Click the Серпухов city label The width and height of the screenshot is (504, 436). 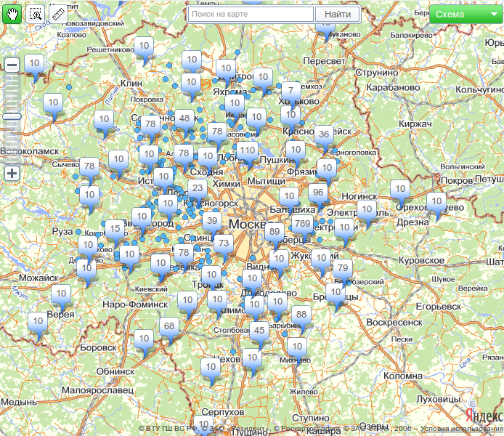pos(223,412)
